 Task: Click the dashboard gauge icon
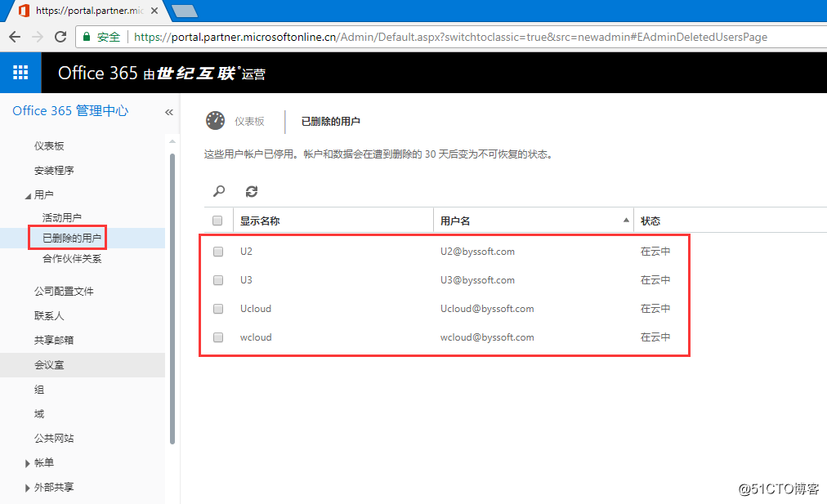click(215, 121)
